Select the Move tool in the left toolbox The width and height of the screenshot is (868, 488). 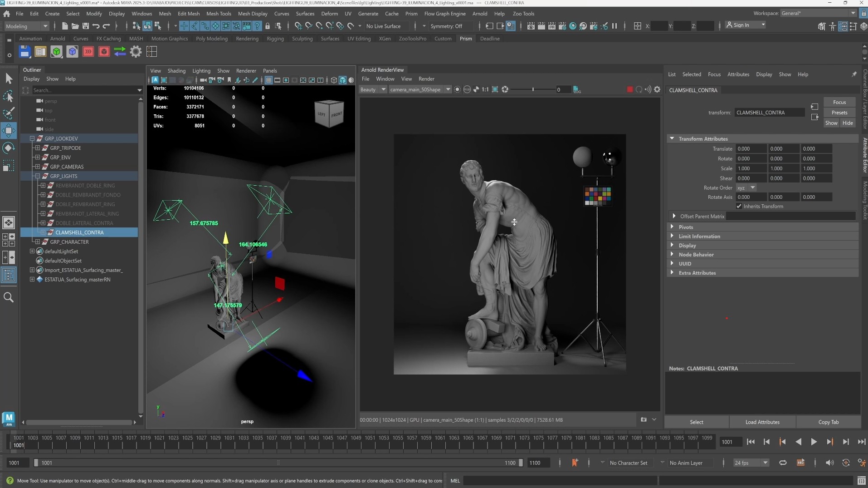[x=9, y=131]
